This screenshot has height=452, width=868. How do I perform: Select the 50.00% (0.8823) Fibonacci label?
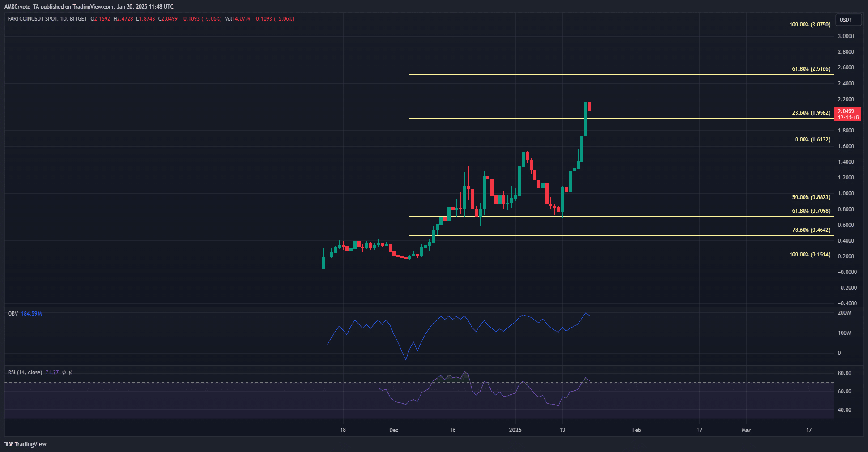pyautogui.click(x=811, y=197)
